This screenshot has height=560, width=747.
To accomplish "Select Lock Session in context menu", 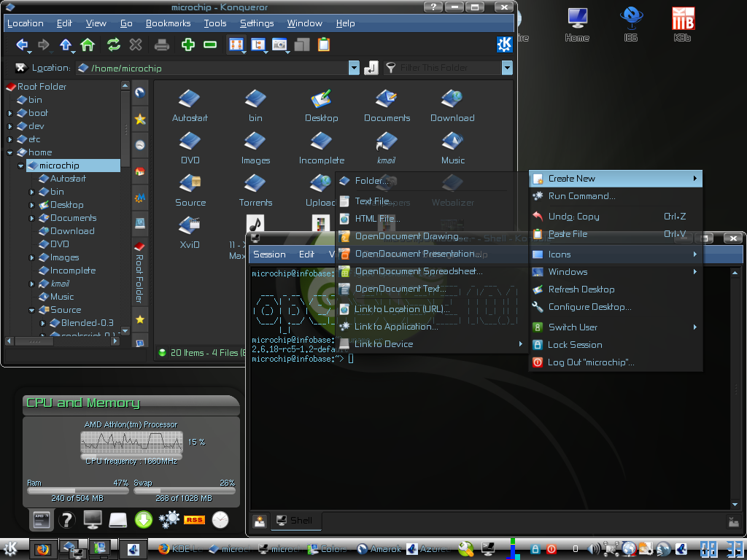I will [616, 344].
